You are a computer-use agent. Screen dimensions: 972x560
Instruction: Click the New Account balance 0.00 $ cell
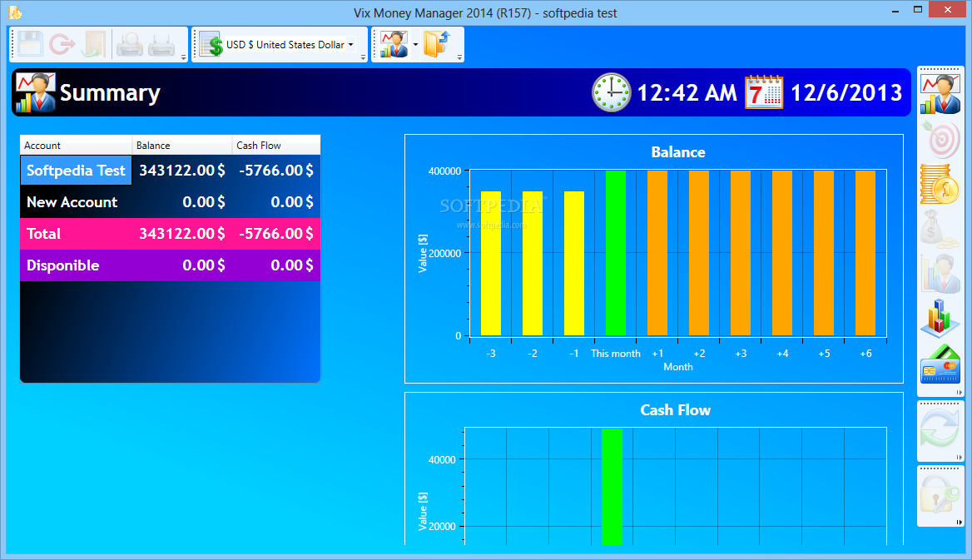click(203, 202)
